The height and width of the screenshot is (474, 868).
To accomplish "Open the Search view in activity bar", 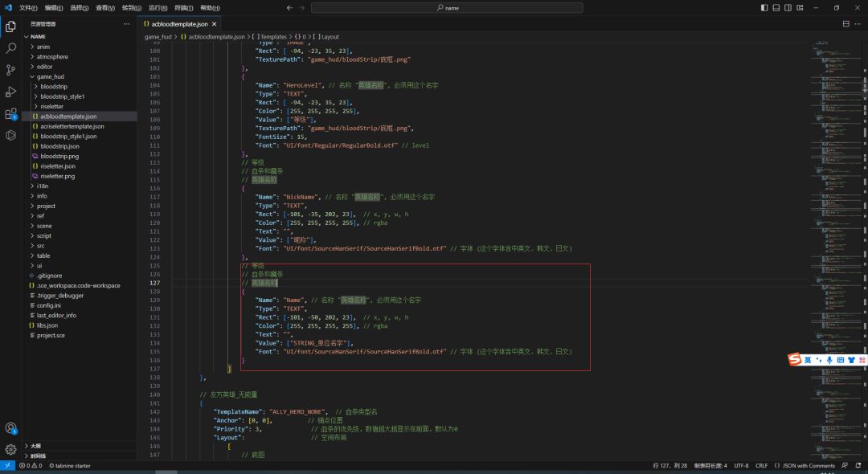I will (x=10, y=48).
